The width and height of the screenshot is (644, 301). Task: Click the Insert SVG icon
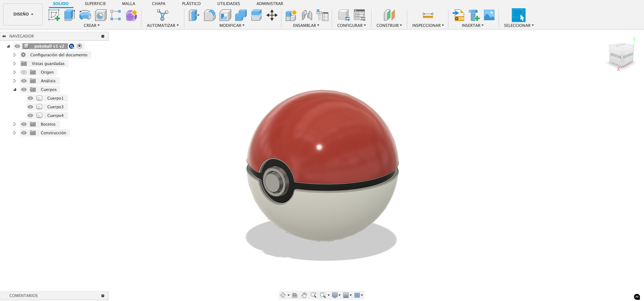coord(458,15)
